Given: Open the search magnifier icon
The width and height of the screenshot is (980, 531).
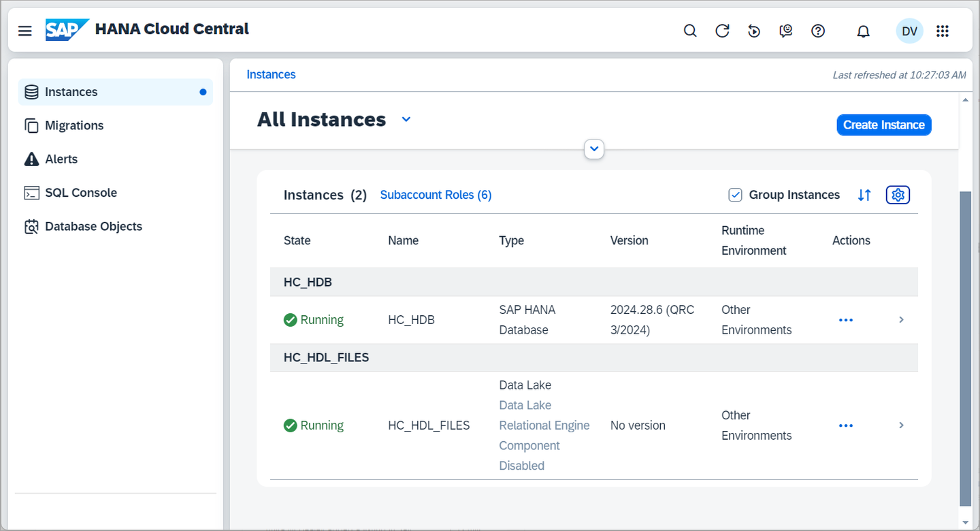Looking at the screenshot, I should pos(690,31).
